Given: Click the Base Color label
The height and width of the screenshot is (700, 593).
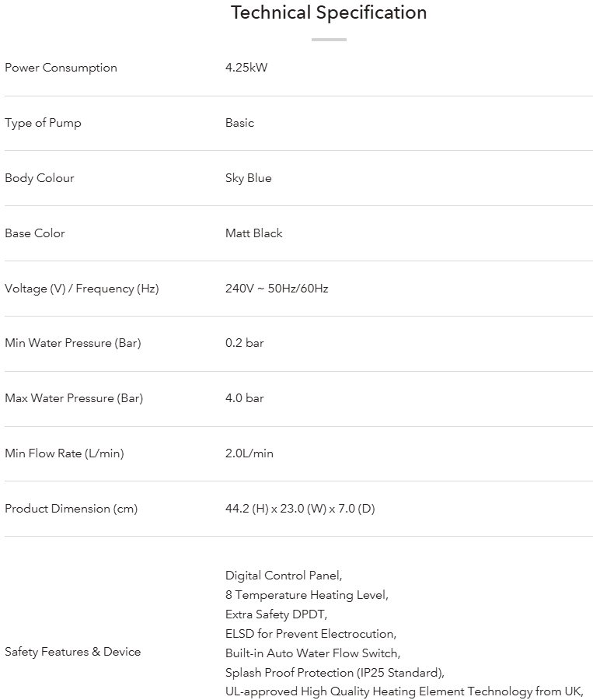Looking at the screenshot, I should click(35, 233).
